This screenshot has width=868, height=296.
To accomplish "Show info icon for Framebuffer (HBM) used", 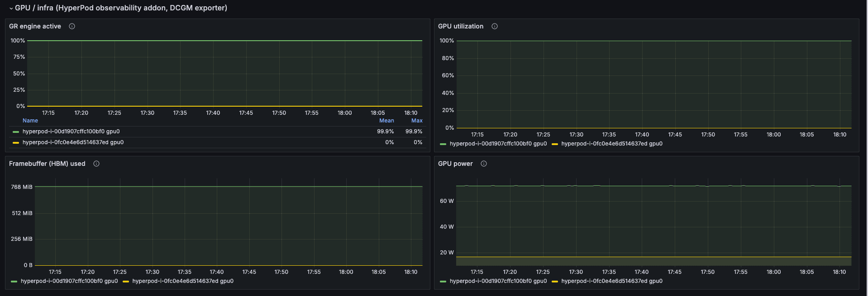I will pos(96,164).
